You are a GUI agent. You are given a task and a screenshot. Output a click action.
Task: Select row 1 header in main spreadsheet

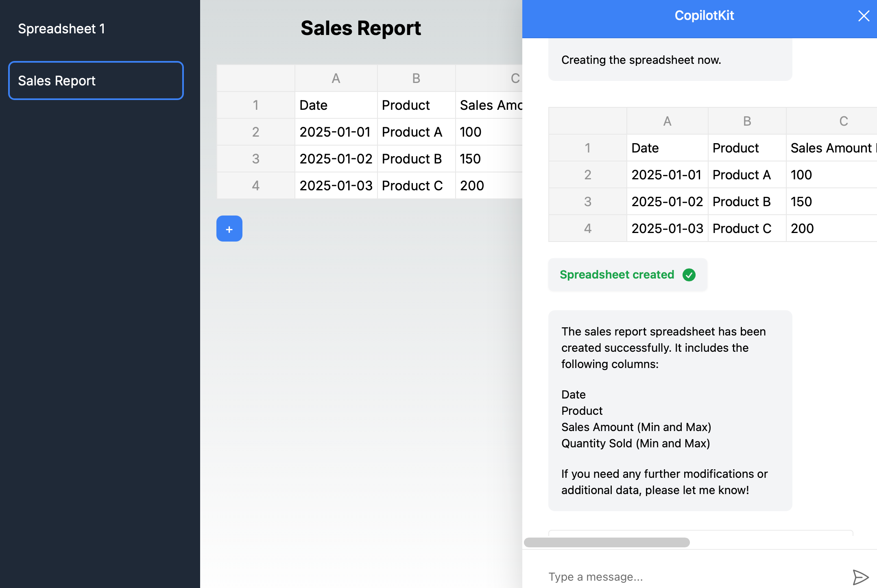click(x=256, y=105)
